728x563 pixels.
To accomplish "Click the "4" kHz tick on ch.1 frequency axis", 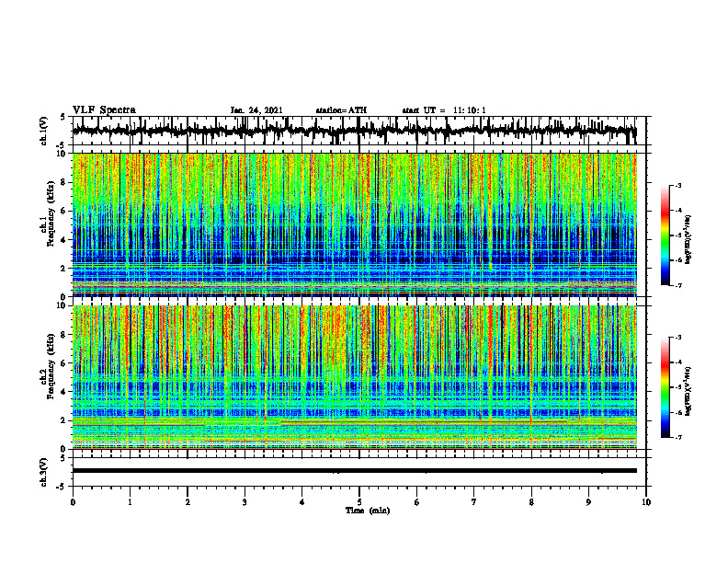I will tap(64, 240).
